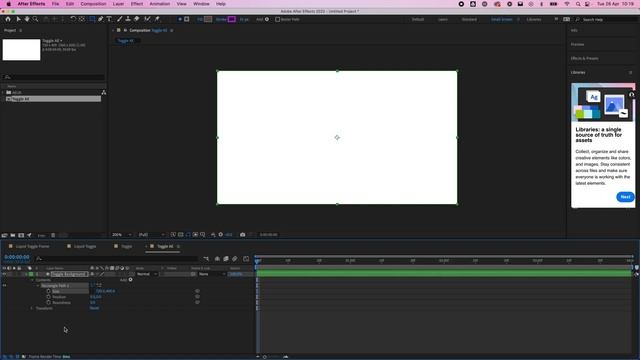640x360 pixels.
Task: Toggle the Shy layers switch in timeline
Action: point(217,258)
